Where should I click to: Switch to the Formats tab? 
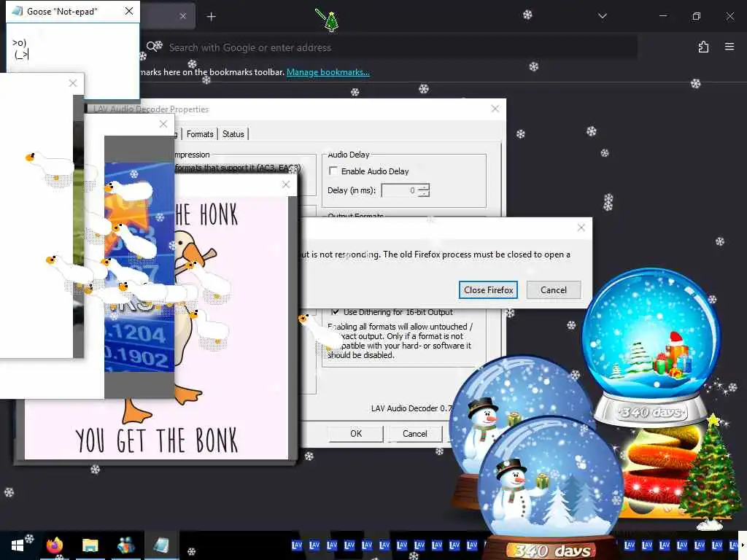200,134
